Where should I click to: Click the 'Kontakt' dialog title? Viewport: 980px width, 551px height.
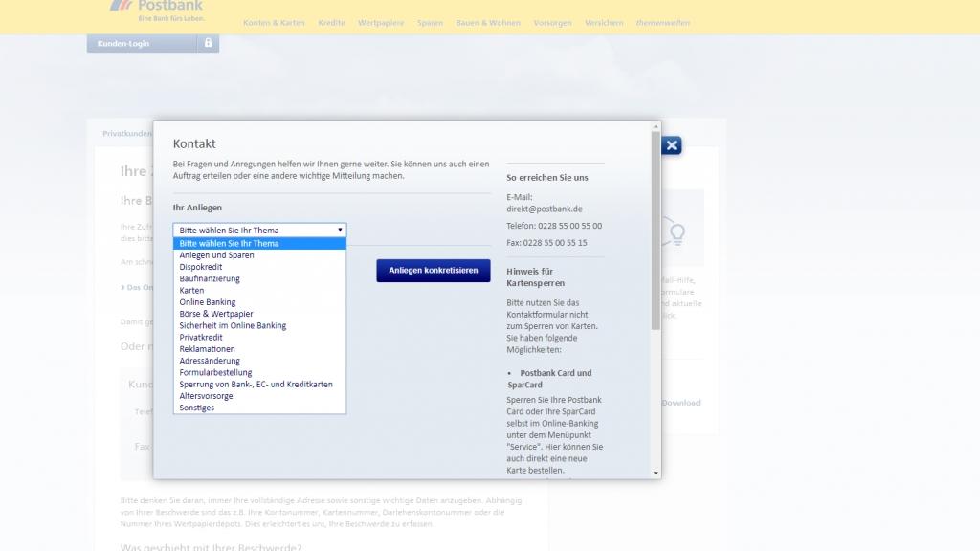pos(194,143)
